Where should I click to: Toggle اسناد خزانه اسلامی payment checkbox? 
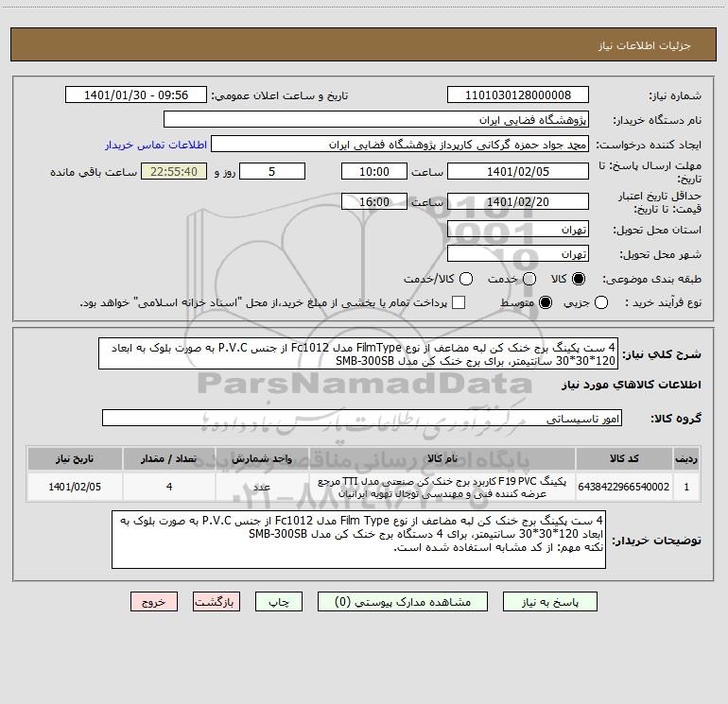tap(459, 302)
